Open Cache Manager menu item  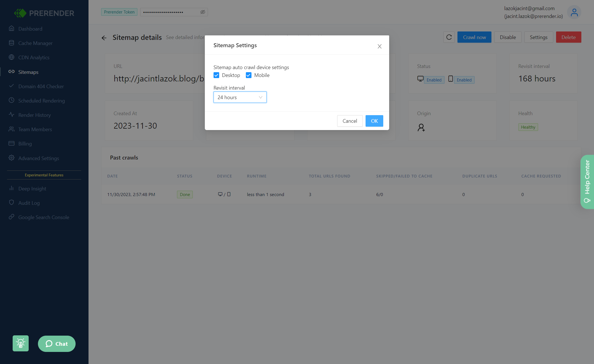[x=35, y=43]
